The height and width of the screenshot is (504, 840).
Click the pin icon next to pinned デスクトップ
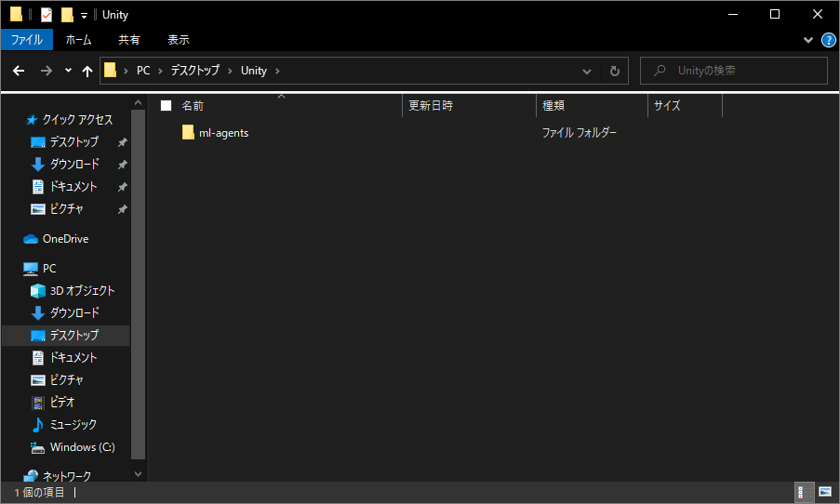[x=122, y=142]
